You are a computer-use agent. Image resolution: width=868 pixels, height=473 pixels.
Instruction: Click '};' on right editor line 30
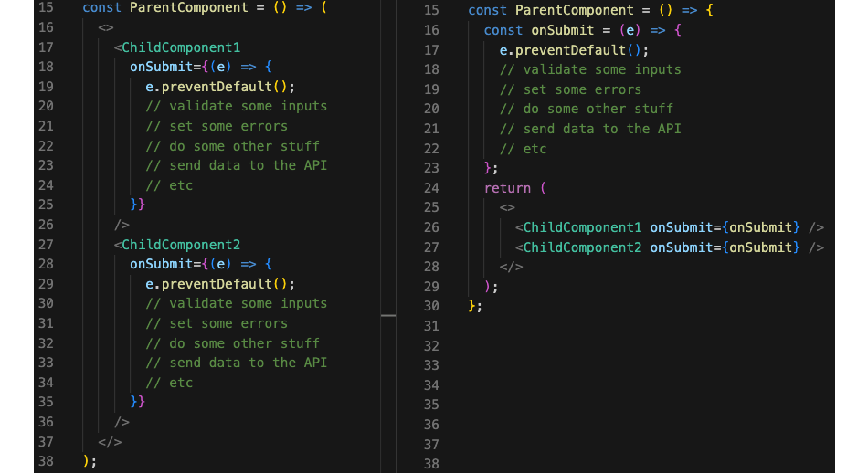tap(475, 306)
